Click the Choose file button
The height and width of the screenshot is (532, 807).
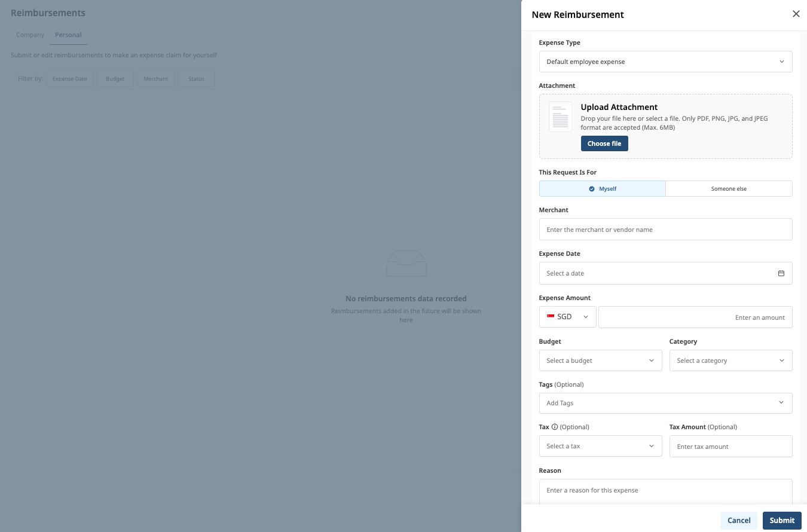click(x=604, y=143)
